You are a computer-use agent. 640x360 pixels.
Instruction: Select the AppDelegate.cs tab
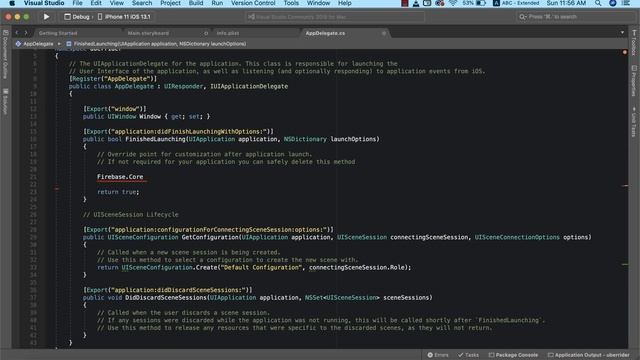pyautogui.click(x=325, y=33)
